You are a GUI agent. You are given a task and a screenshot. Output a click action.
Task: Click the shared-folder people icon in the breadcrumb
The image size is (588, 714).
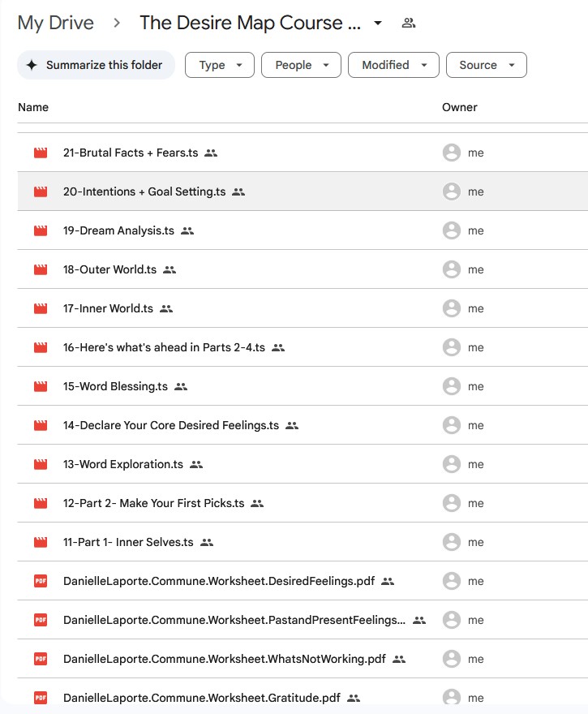[x=409, y=23]
